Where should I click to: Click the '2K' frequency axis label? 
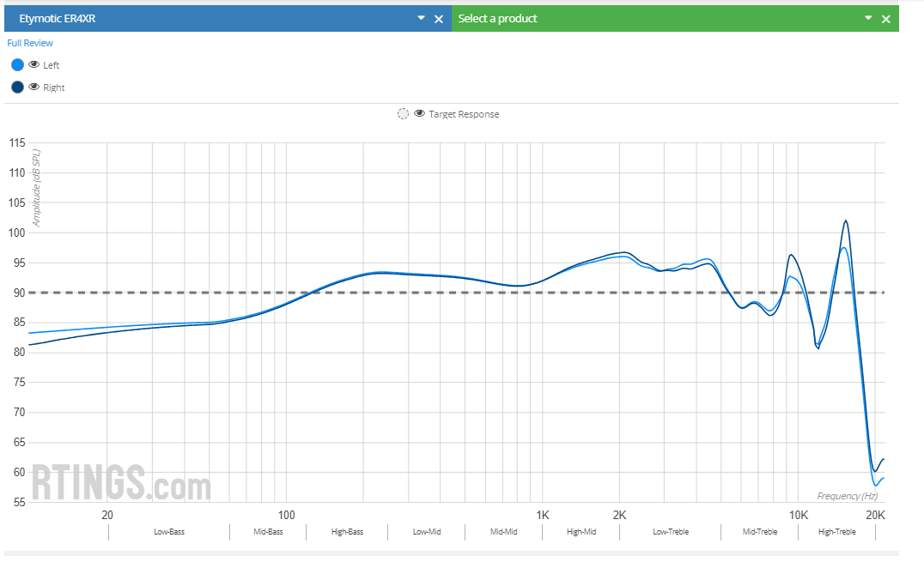point(619,515)
